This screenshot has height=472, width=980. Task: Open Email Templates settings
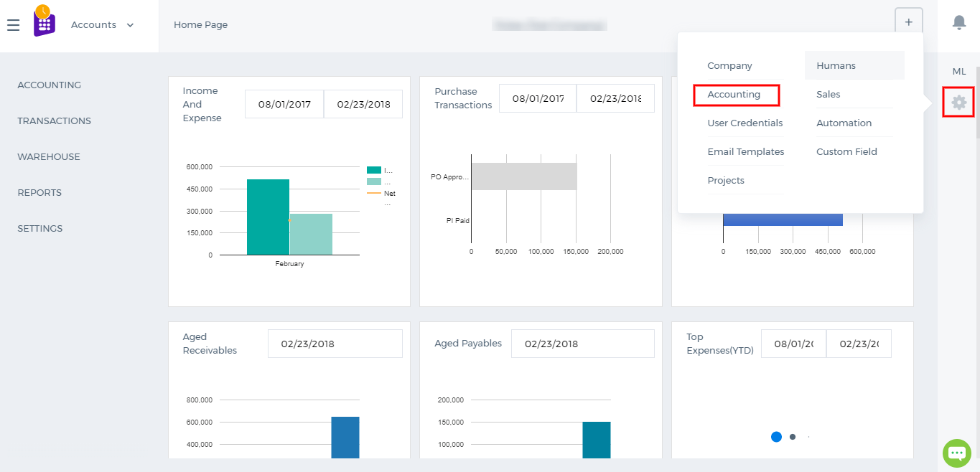[x=746, y=152]
